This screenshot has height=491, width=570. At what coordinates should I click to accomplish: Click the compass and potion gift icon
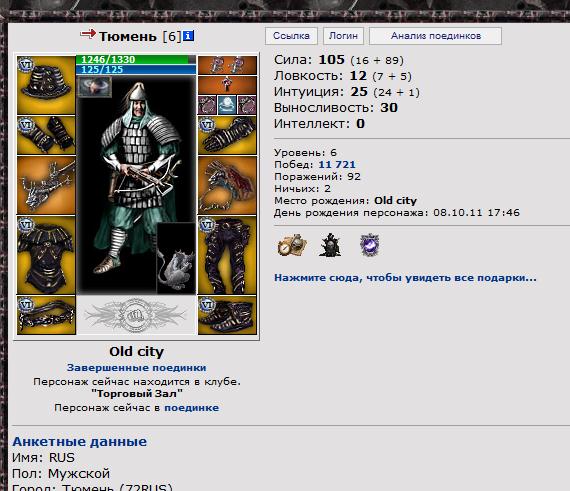tap(292, 245)
